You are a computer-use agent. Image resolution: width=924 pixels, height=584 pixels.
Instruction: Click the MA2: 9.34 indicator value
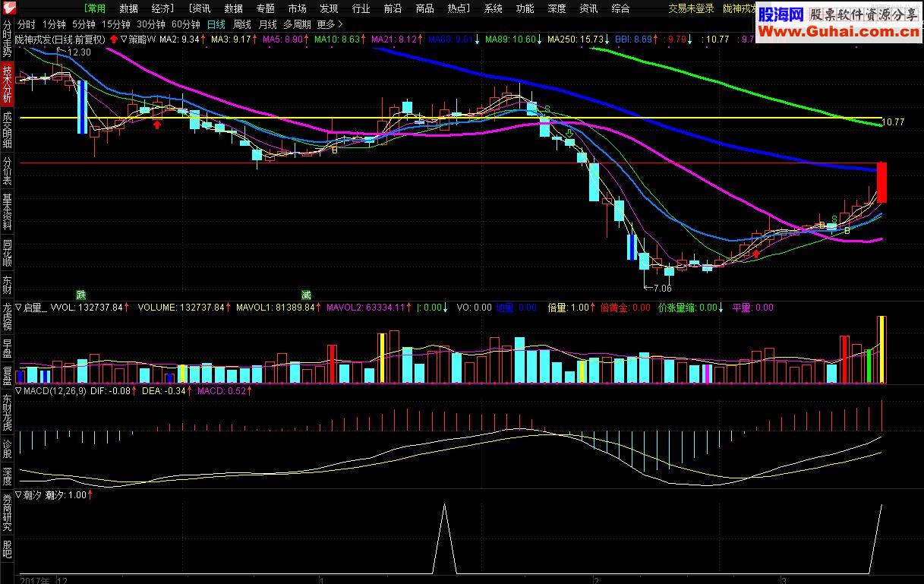tap(180, 39)
